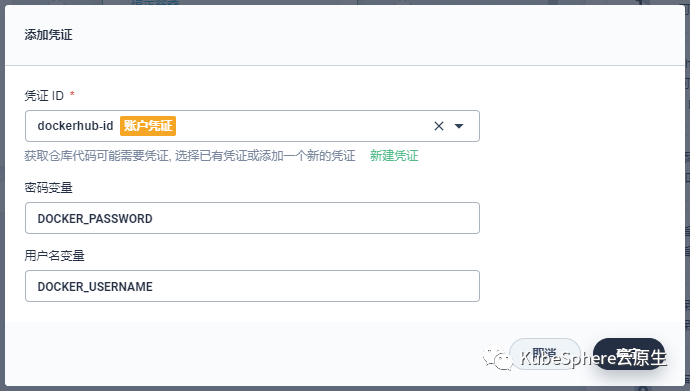
Task: Confirm with the 确定 button
Action: [628, 354]
